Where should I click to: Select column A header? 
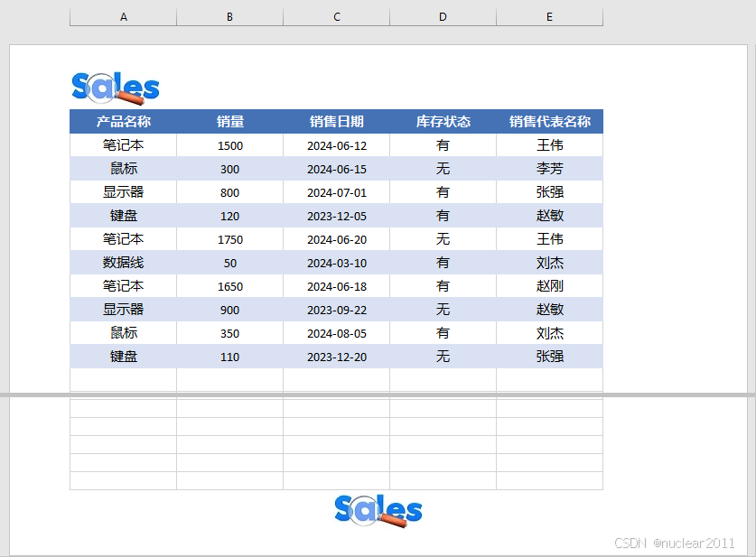click(x=124, y=17)
